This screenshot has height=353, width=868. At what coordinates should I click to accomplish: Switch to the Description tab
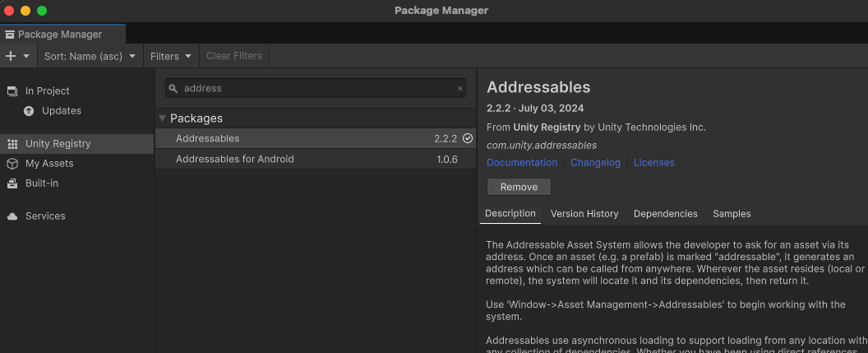tap(510, 214)
